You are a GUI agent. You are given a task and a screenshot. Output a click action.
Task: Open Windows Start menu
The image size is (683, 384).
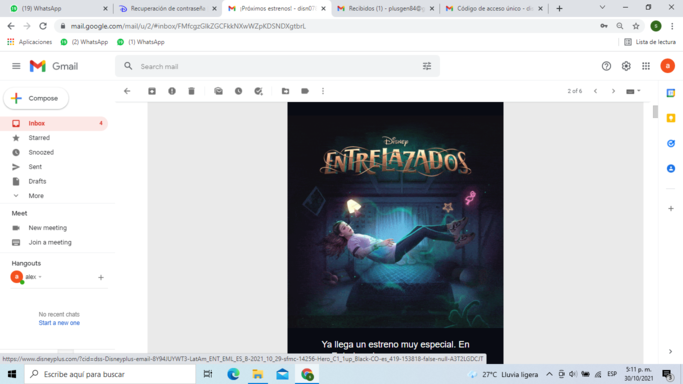coord(12,374)
